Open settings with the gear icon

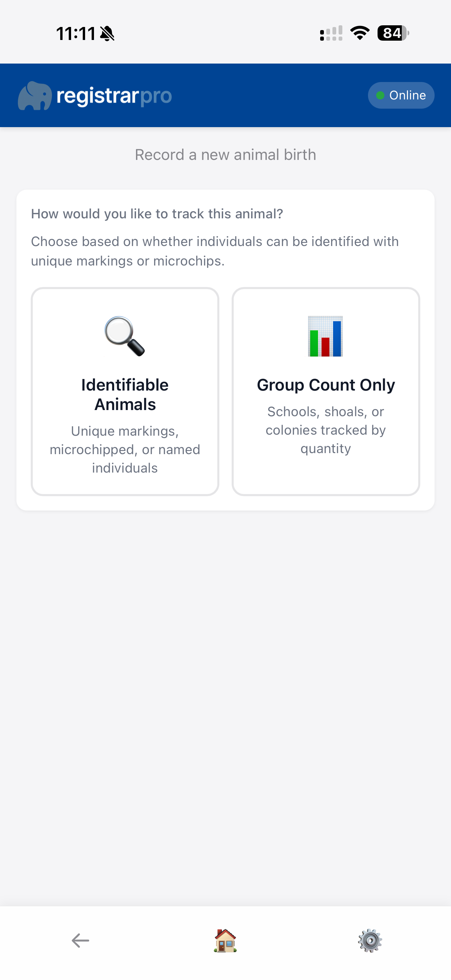[x=370, y=940]
